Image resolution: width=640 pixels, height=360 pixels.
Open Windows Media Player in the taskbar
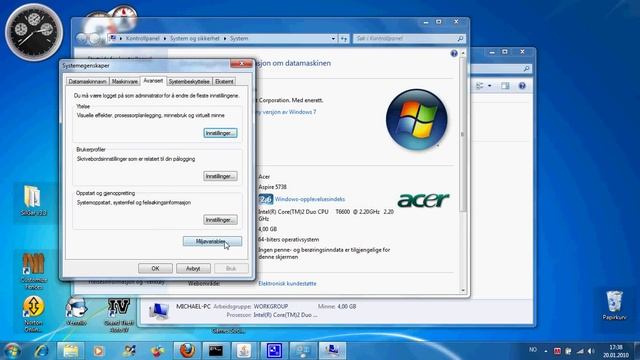tap(98, 351)
